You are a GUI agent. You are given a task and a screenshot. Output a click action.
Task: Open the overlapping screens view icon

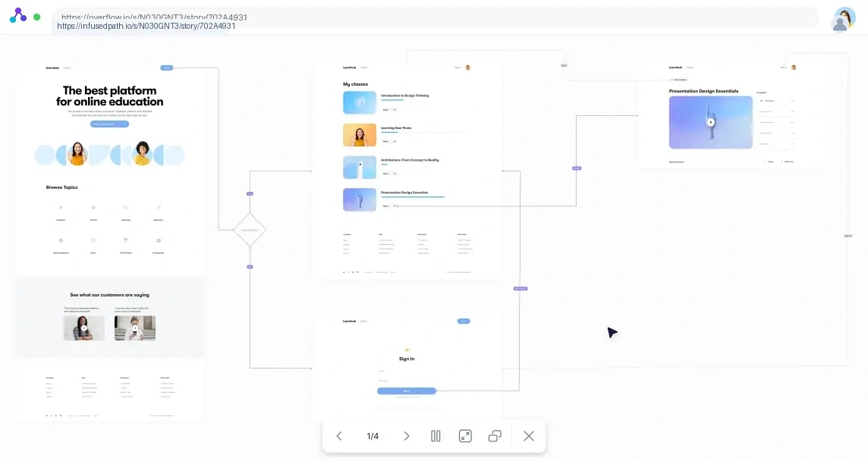[x=495, y=436]
